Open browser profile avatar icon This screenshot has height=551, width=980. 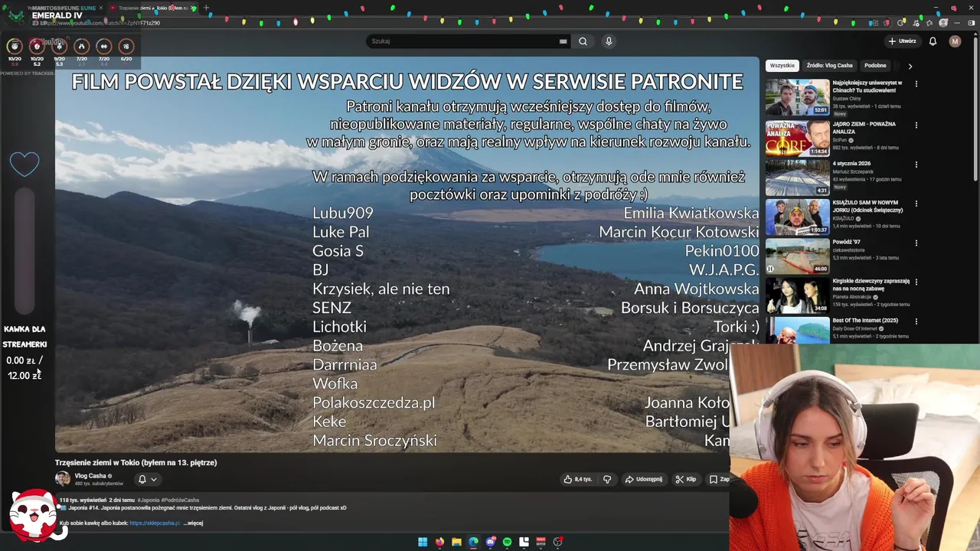943,23
